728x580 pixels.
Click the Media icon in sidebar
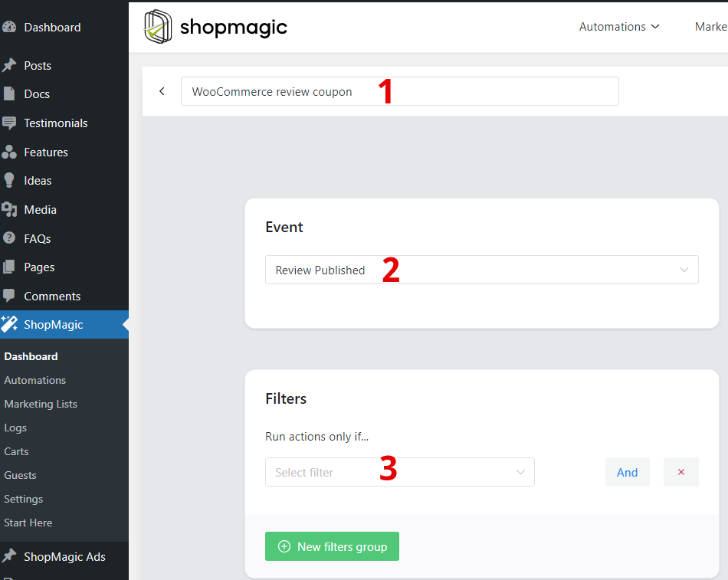(9, 209)
